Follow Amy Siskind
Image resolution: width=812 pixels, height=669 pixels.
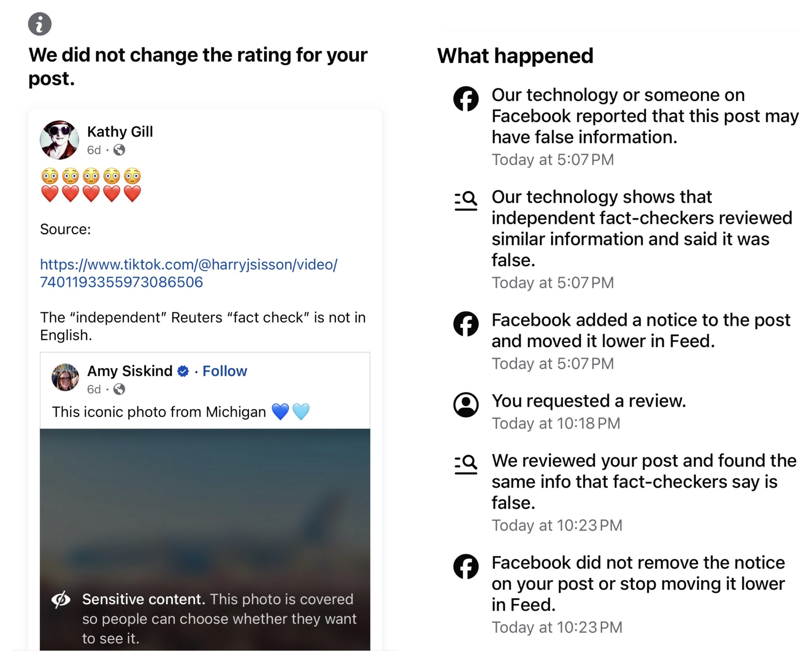(x=225, y=371)
